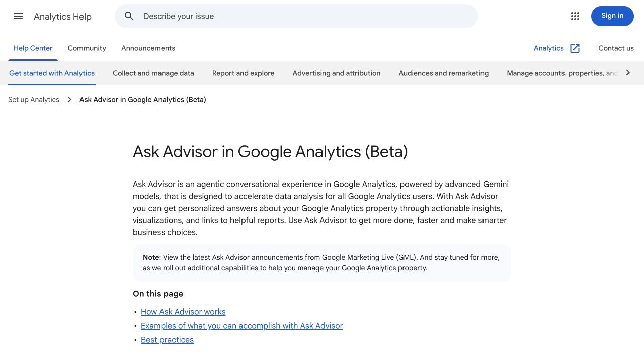This screenshot has width=644, height=362.
Task: Open 'Manage accounts, properties' topic
Action: pyautogui.click(x=562, y=73)
